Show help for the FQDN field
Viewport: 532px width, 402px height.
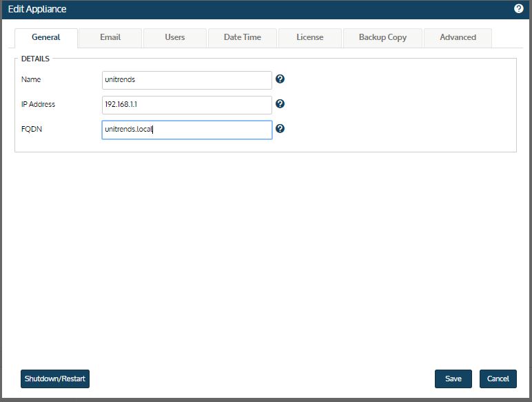[280, 129]
